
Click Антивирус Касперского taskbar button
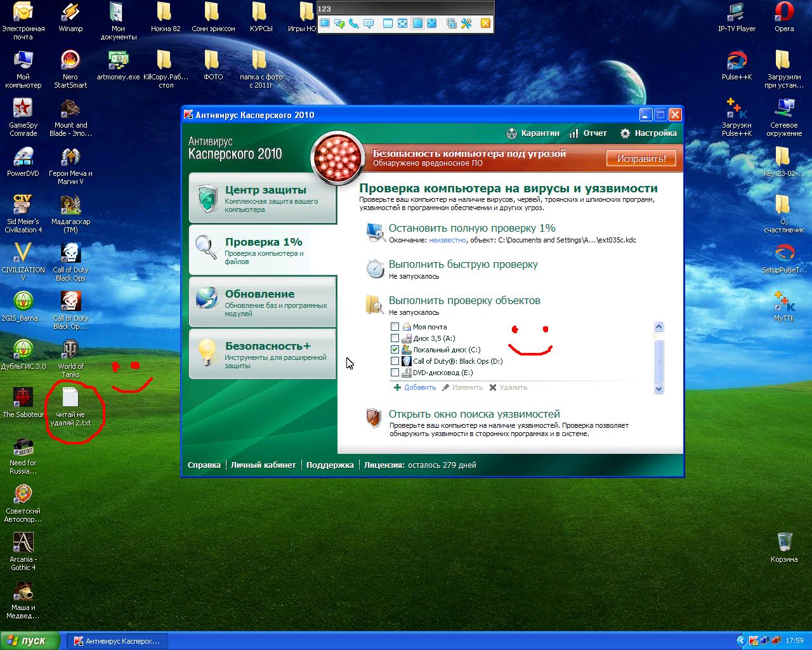point(116,641)
